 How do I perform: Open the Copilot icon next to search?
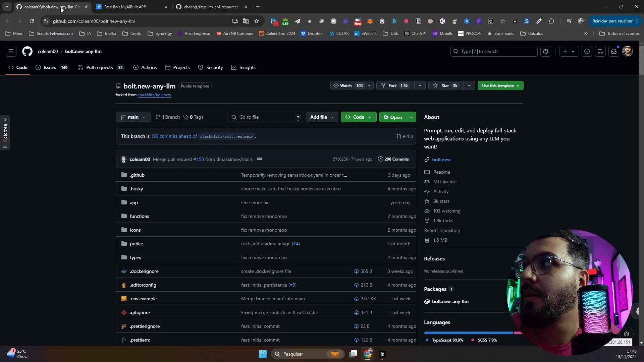[x=546, y=51]
